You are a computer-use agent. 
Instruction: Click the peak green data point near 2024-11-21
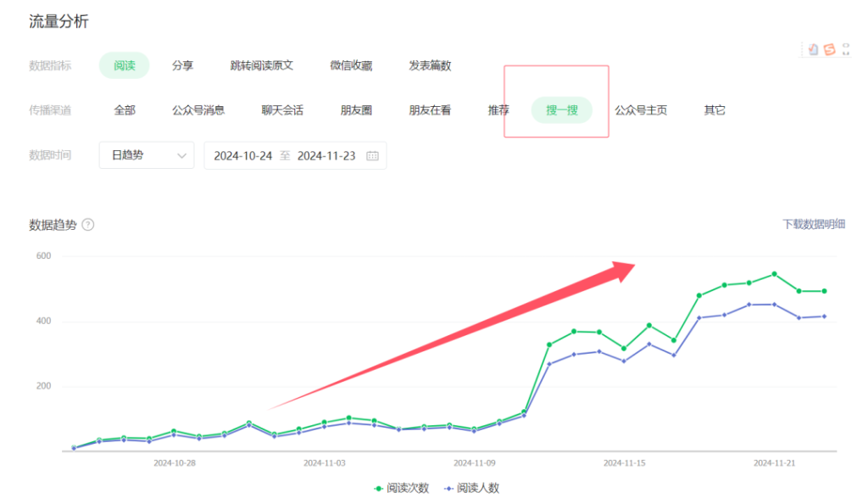(x=774, y=274)
